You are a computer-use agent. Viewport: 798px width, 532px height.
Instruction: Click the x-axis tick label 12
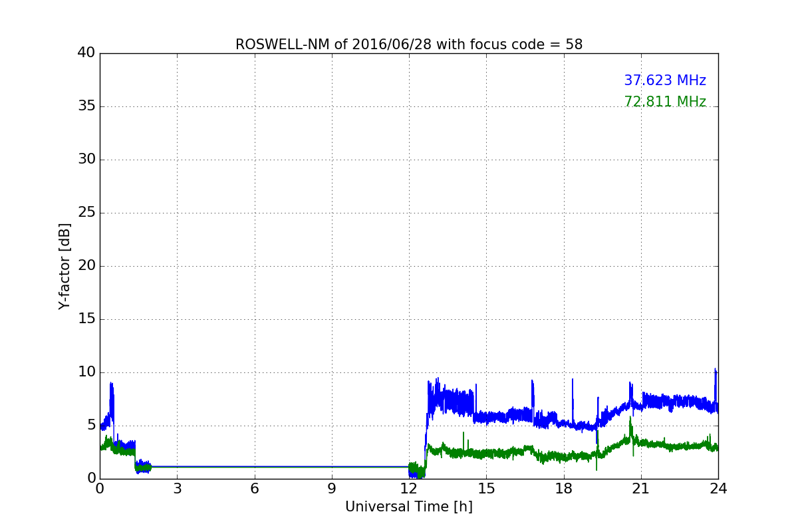[x=409, y=489]
